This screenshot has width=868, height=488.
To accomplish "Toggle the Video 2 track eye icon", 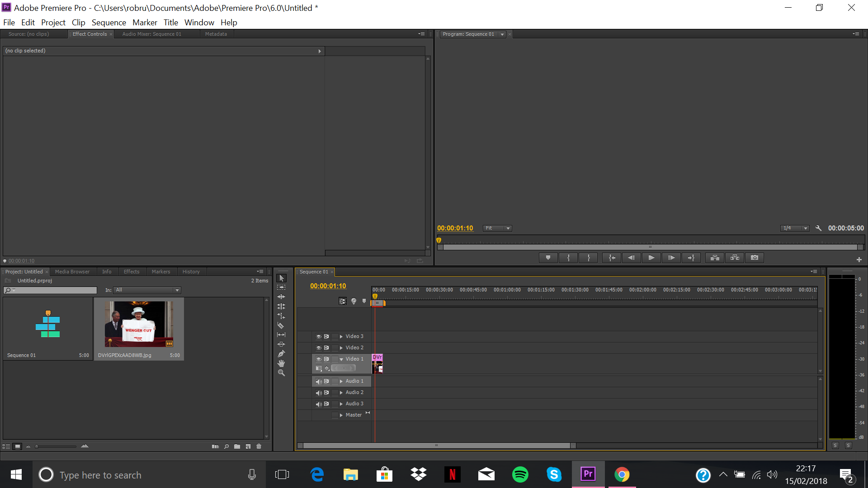I will 319,348.
